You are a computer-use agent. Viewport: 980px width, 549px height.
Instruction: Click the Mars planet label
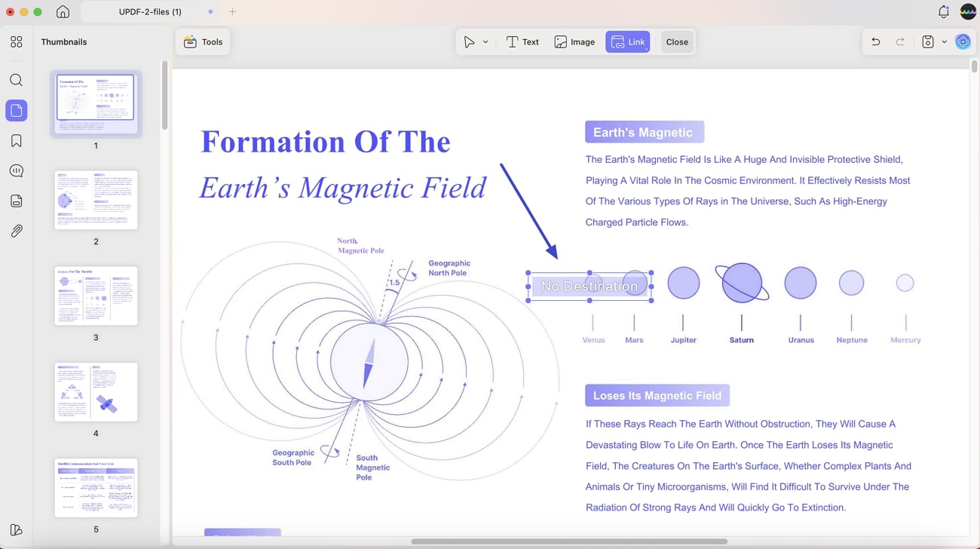634,340
